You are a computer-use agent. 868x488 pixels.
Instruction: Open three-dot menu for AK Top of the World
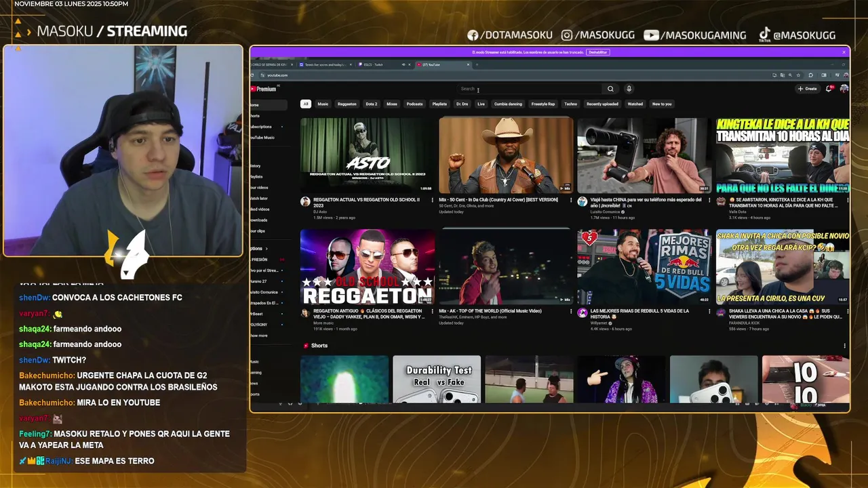[x=570, y=312]
